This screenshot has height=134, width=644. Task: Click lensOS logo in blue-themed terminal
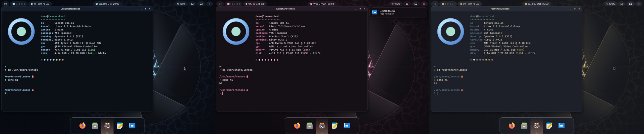pyautogui.click(x=21, y=31)
